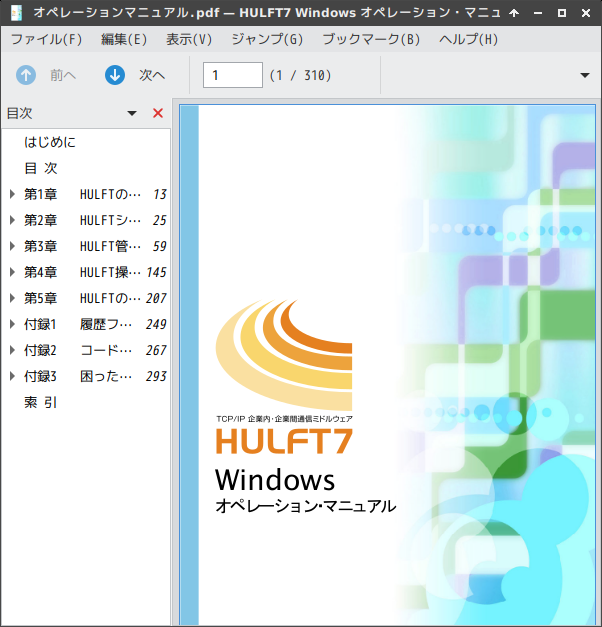
Task: Select 第2章 HULFTシ… entry
Action: coord(86,220)
